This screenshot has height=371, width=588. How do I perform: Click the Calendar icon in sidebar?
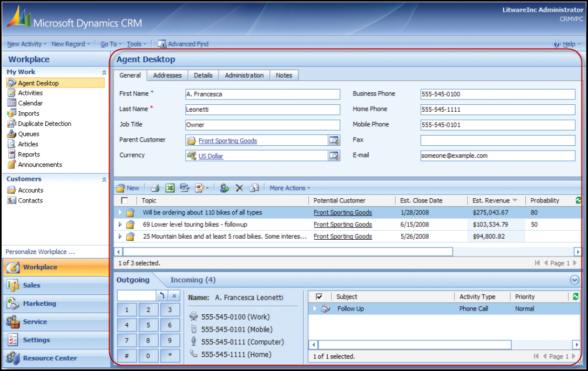(12, 103)
